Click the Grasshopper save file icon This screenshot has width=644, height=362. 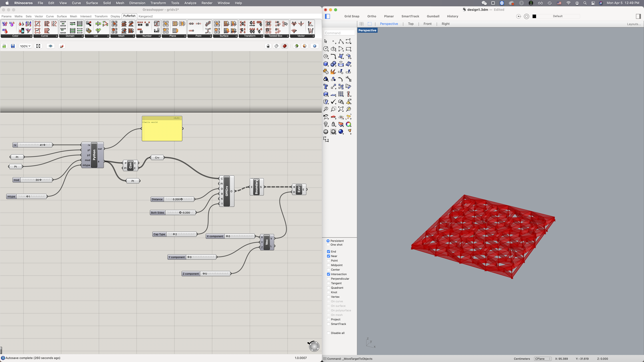[13, 46]
